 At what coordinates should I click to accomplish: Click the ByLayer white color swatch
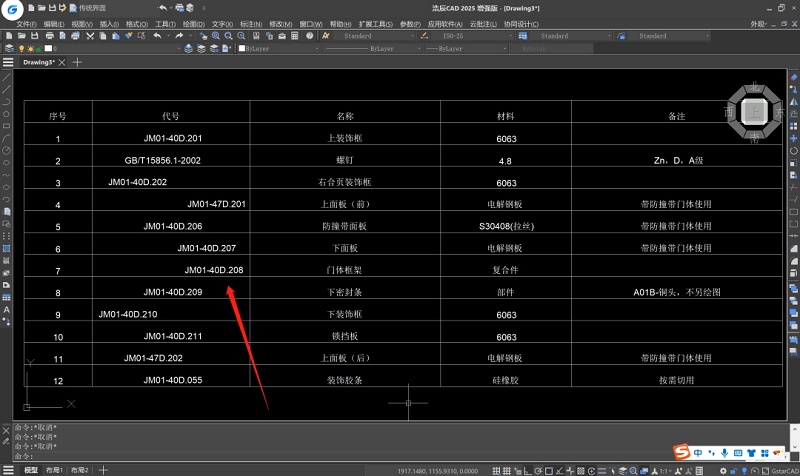(242, 48)
